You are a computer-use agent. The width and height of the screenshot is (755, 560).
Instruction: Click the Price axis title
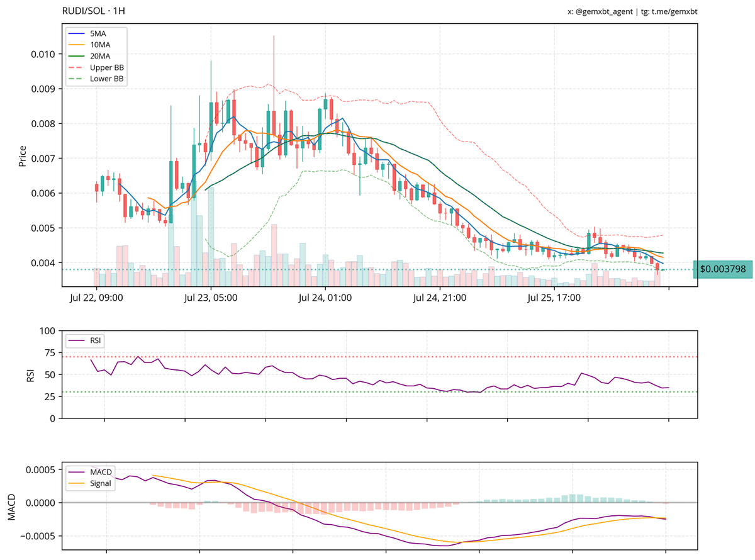coord(22,155)
